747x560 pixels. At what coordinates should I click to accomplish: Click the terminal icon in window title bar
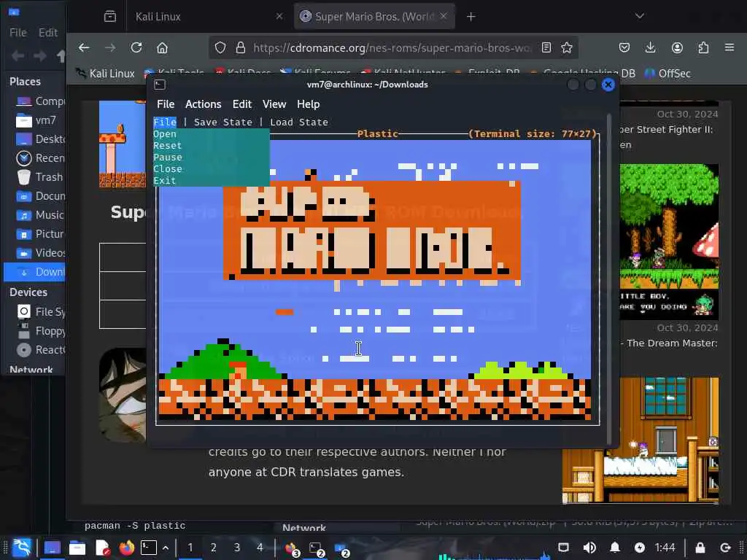point(160,85)
